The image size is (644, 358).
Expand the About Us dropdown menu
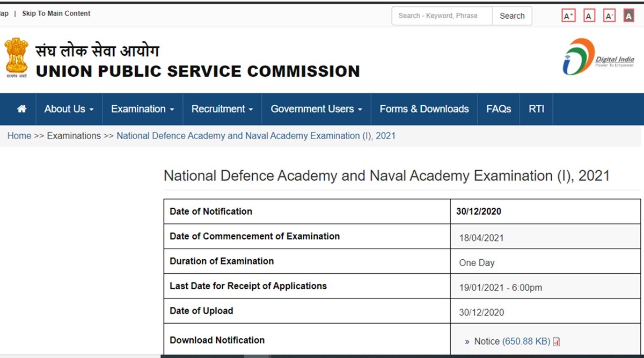click(x=69, y=109)
